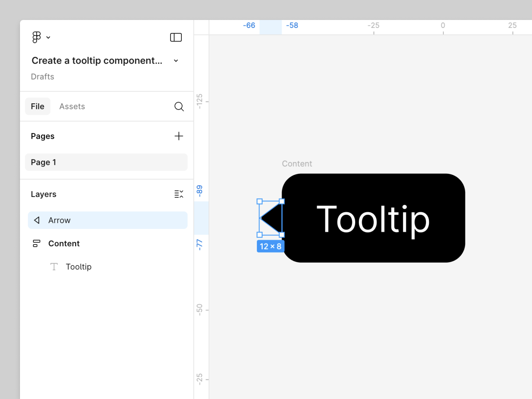Click the top-left selection handle of arrow
532x399 pixels.
point(260,201)
